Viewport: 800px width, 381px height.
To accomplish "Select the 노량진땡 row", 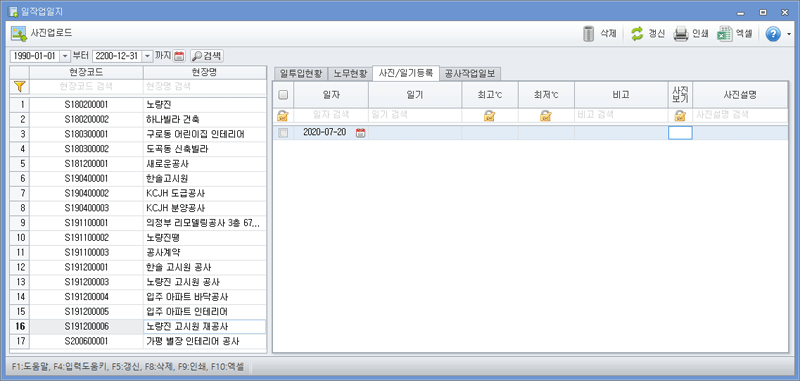I will point(138,238).
